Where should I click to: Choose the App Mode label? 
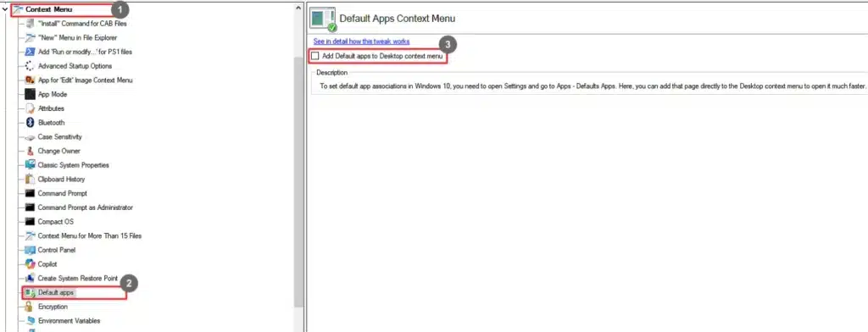[52, 94]
